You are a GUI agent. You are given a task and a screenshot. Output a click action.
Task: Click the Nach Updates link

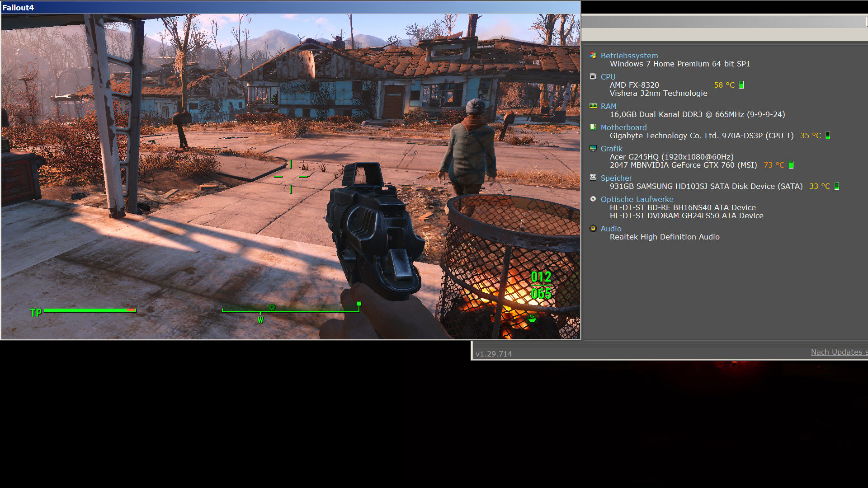tap(838, 352)
